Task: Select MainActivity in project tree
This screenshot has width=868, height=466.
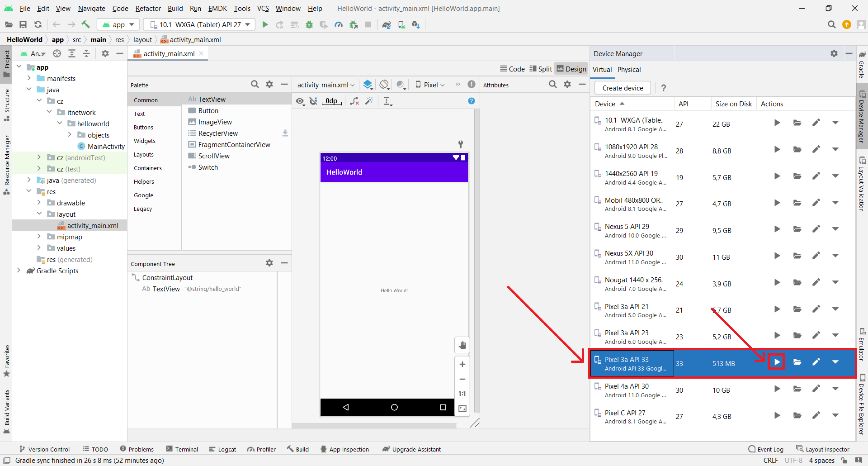Action: [101, 146]
